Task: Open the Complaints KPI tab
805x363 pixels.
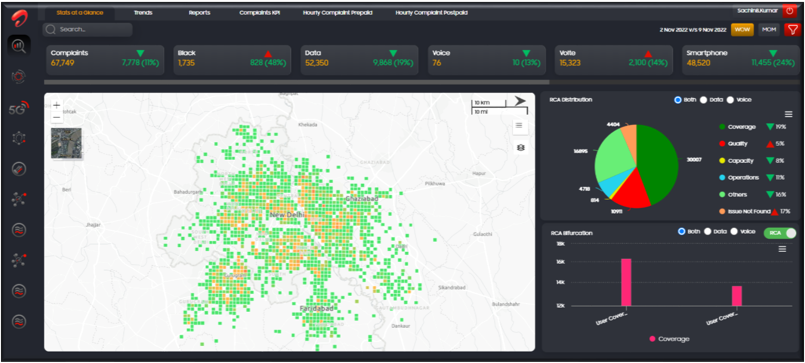Action: pos(260,12)
